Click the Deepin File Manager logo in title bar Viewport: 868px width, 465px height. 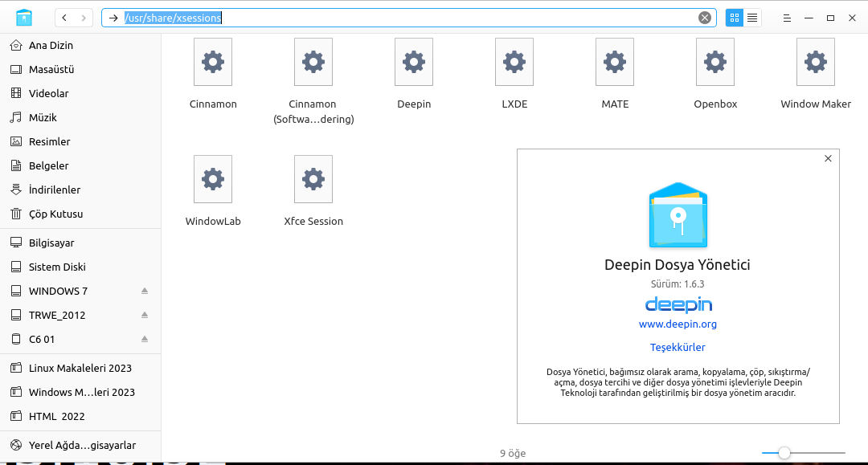click(x=24, y=18)
